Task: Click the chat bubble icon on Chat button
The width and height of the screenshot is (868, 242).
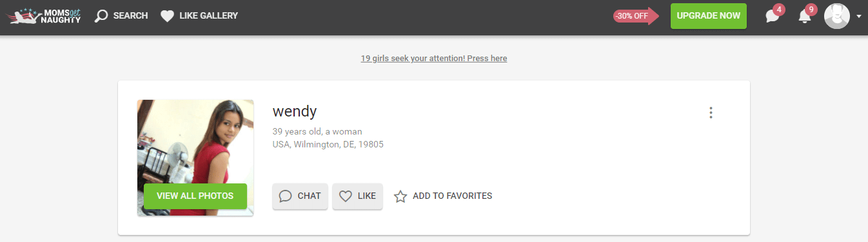Action: point(286,196)
